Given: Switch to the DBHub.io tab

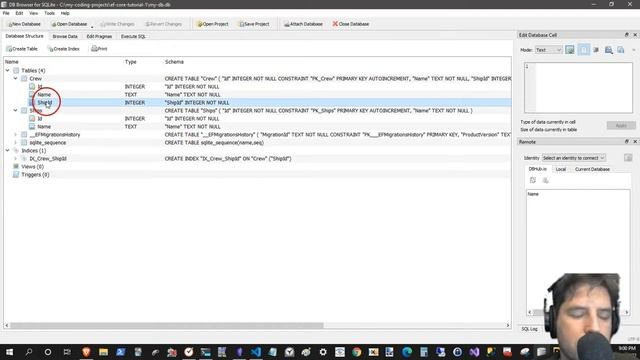Looking at the screenshot, I should [538, 169].
